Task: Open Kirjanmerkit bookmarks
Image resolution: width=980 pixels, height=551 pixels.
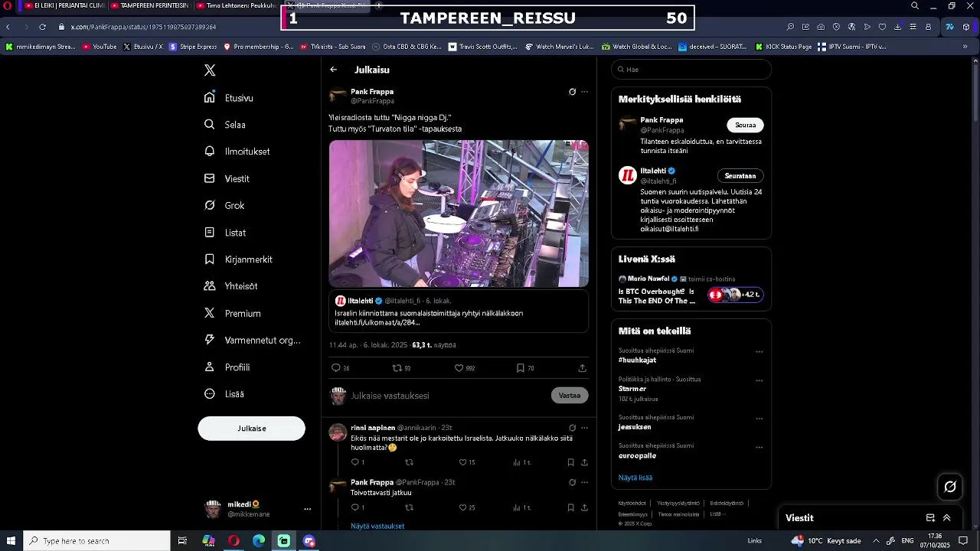Action: [238, 259]
